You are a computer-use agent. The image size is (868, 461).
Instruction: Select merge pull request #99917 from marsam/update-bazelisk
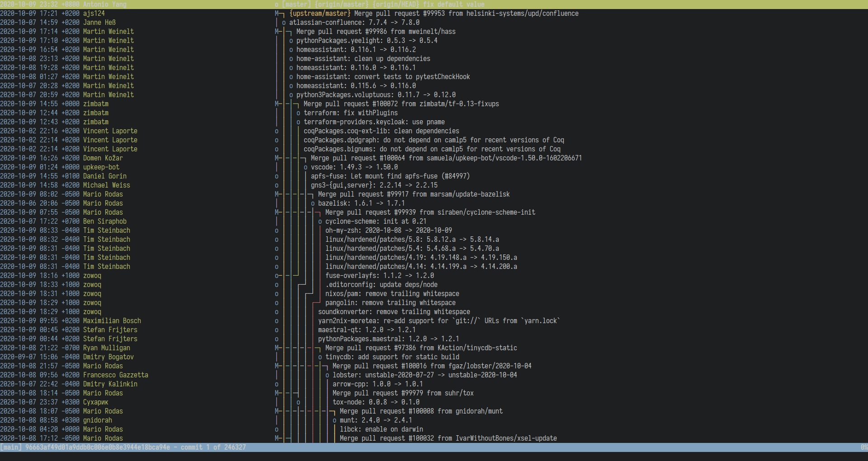click(434, 194)
